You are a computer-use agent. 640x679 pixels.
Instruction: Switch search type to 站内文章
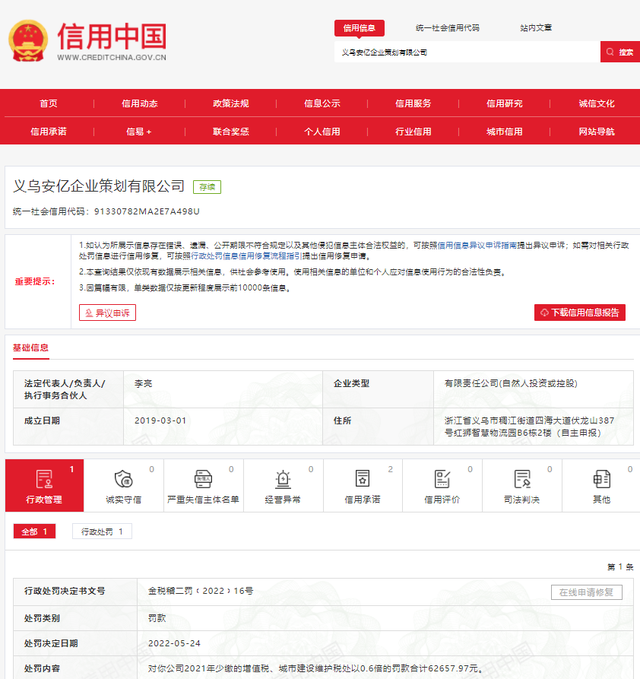coord(535,28)
